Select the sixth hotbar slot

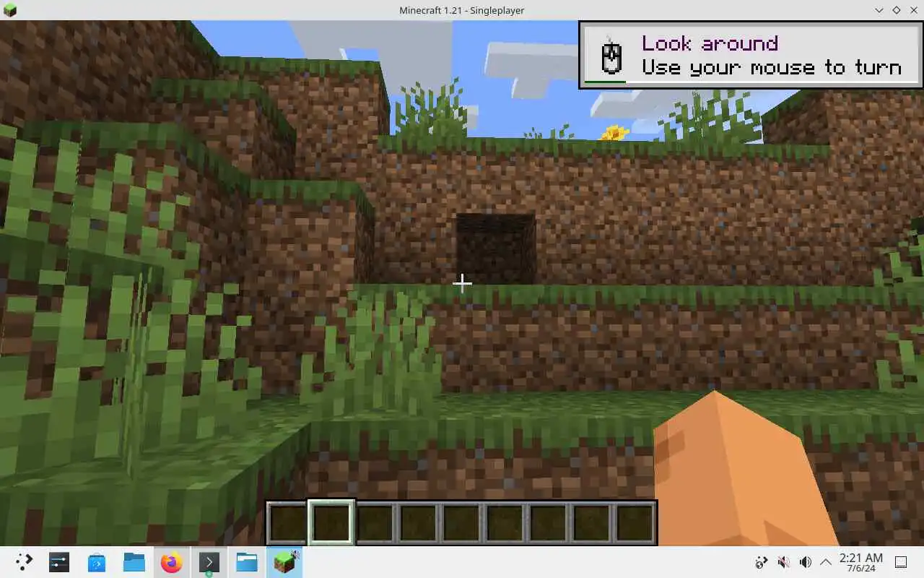click(x=505, y=522)
